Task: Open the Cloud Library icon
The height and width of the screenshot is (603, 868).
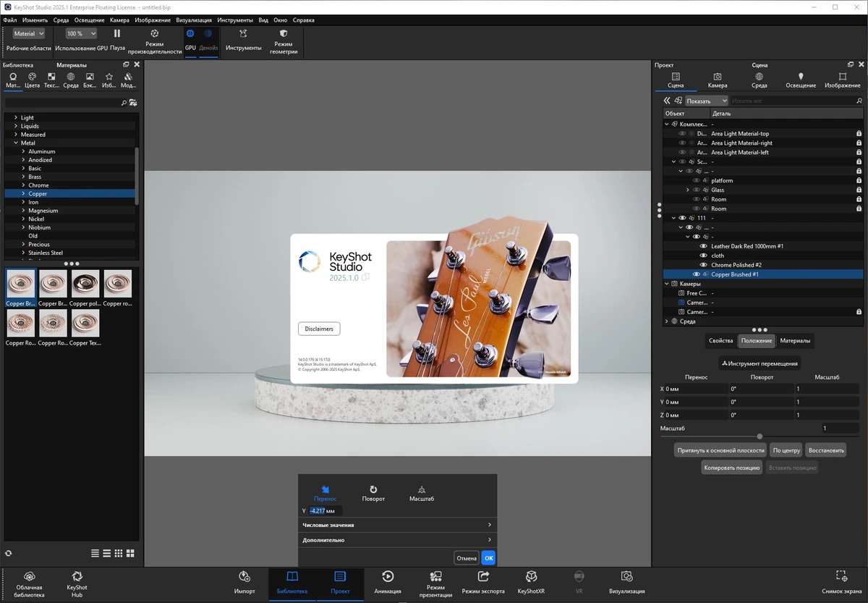Action: [x=30, y=576]
